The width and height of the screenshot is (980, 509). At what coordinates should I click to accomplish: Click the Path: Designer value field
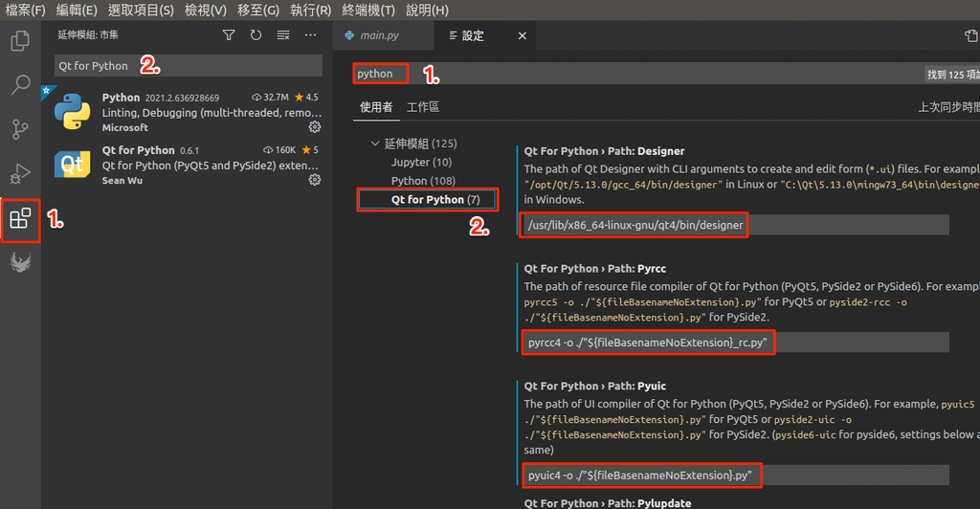736,225
